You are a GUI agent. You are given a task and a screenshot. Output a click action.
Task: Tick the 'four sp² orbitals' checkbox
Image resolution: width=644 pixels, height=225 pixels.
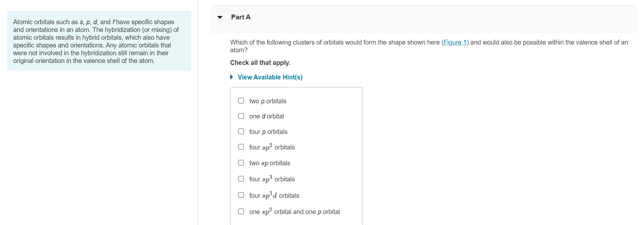[241, 147]
